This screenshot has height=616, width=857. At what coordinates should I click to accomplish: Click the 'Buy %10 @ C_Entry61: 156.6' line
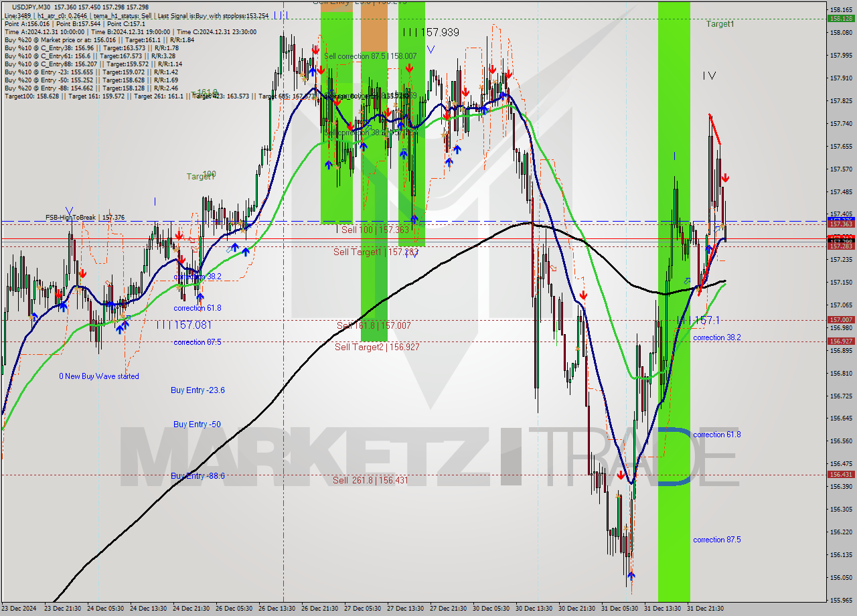tap(89, 56)
